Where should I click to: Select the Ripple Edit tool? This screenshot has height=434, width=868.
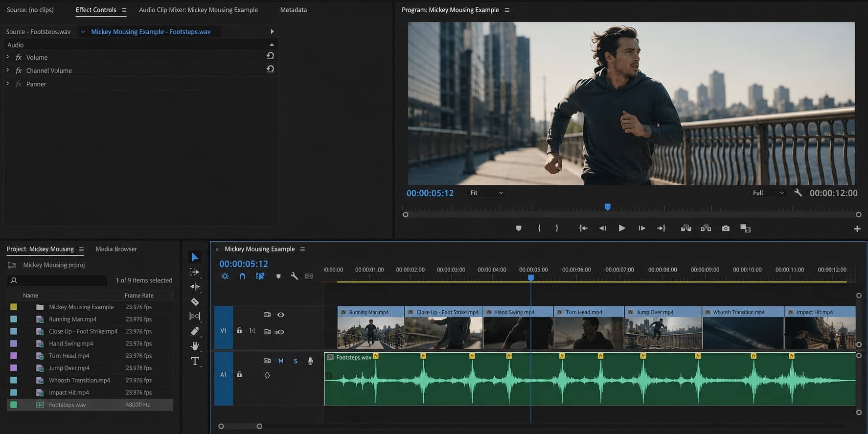pos(195,287)
